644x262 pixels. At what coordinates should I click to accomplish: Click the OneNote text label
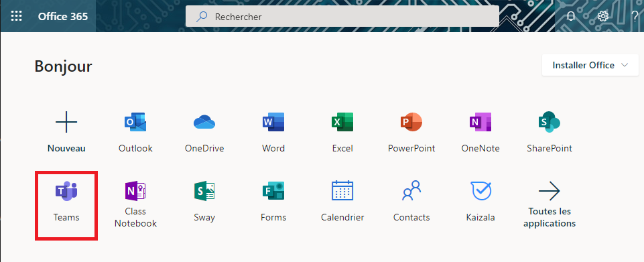480,148
